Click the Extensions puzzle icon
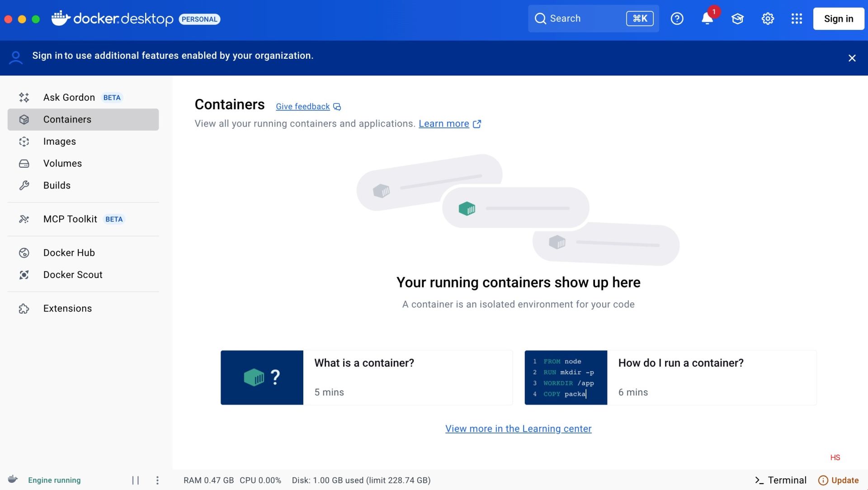This screenshot has height=490, width=868. tap(24, 309)
